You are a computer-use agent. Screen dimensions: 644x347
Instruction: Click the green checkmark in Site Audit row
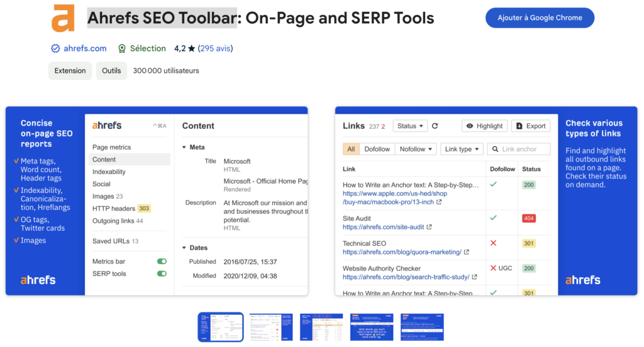pos(493,218)
